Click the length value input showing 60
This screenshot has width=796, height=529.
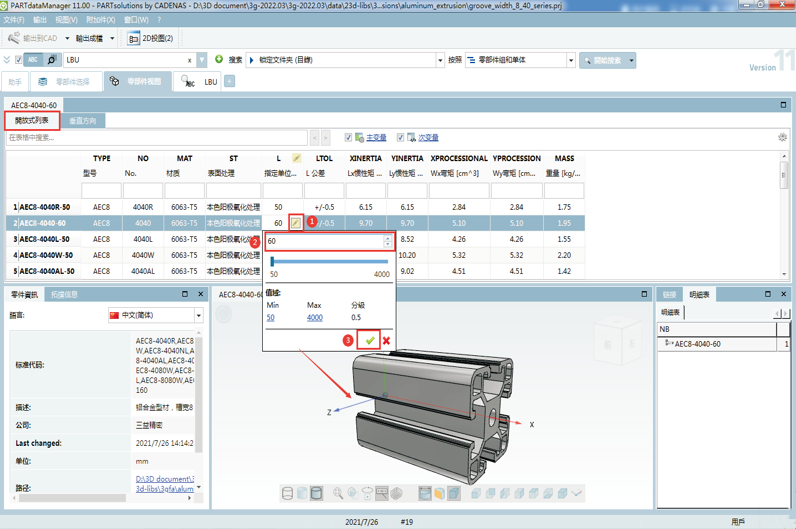[x=325, y=241]
